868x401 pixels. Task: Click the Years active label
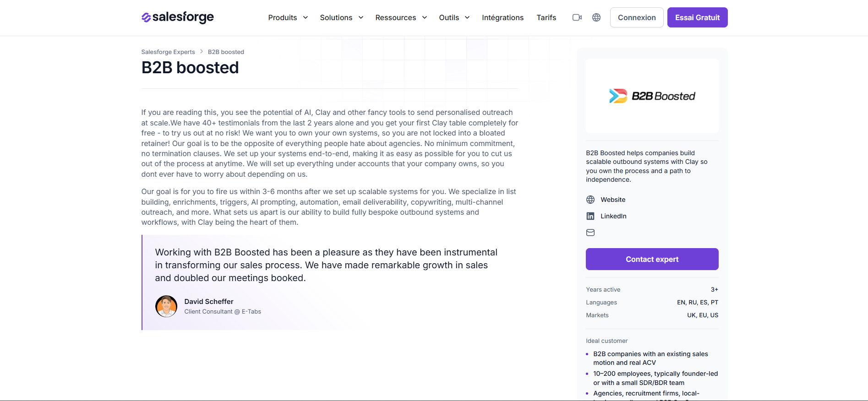coord(603,289)
